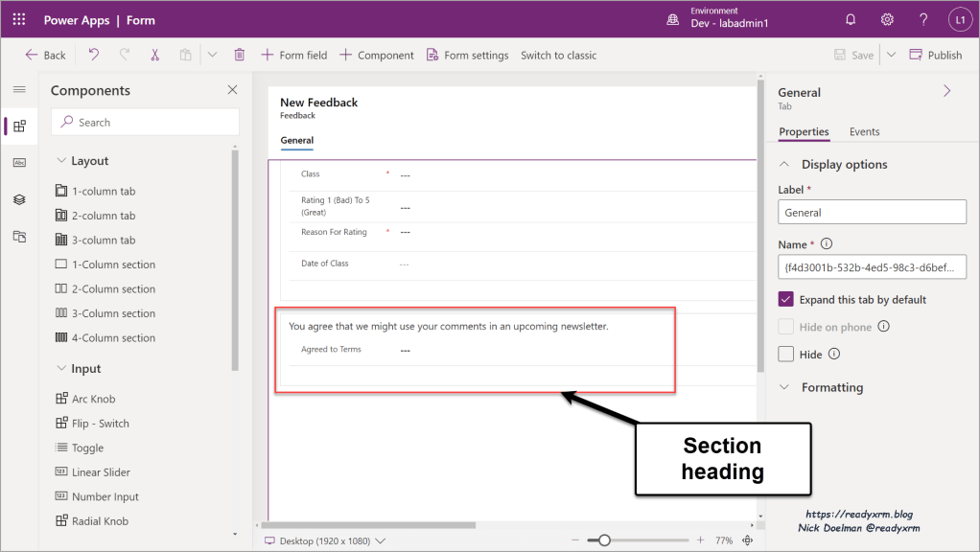Click the Publish button
980x552 pixels.
point(935,55)
